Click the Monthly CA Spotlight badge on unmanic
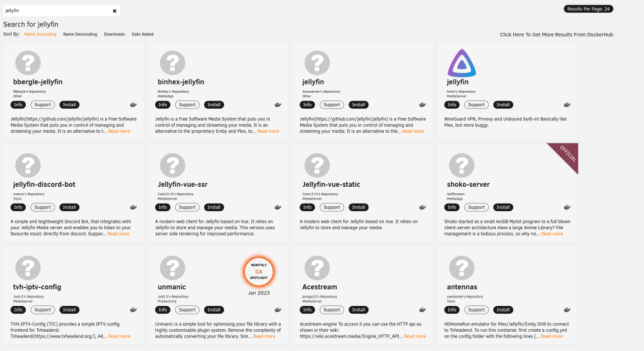Viewport: 644px width, 351px height. pyautogui.click(x=259, y=271)
